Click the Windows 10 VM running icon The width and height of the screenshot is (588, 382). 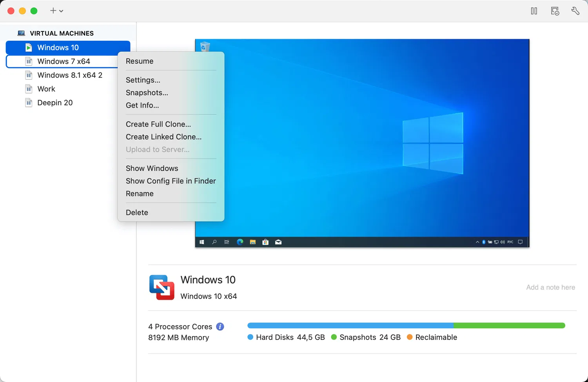(x=29, y=47)
